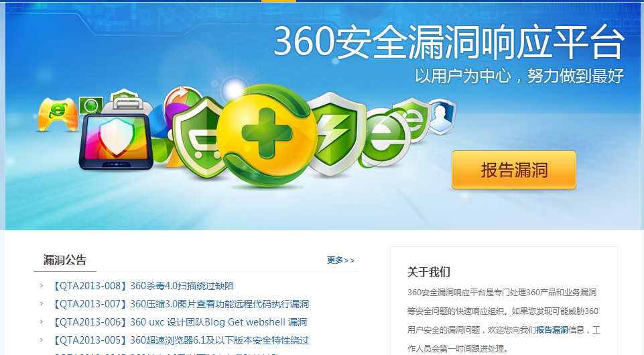Click the blue user profile shield icon
644x355 pixels.
[x=442, y=116]
